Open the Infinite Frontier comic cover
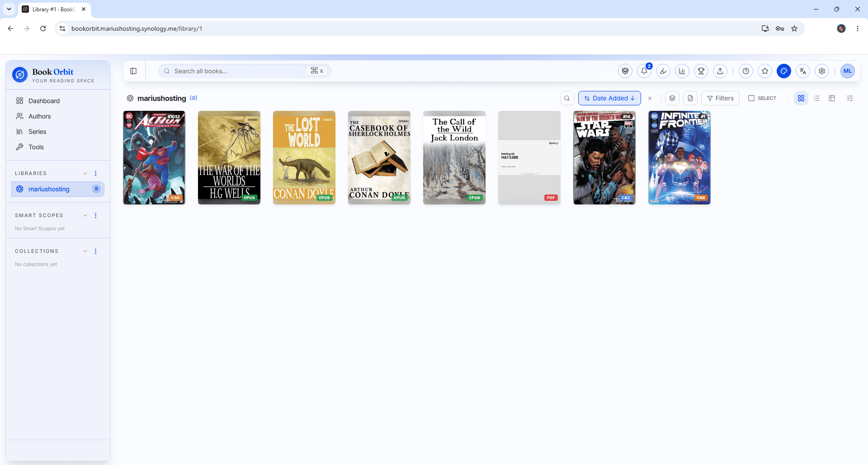The width and height of the screenshot is (868, 465). tap(679, 157)
